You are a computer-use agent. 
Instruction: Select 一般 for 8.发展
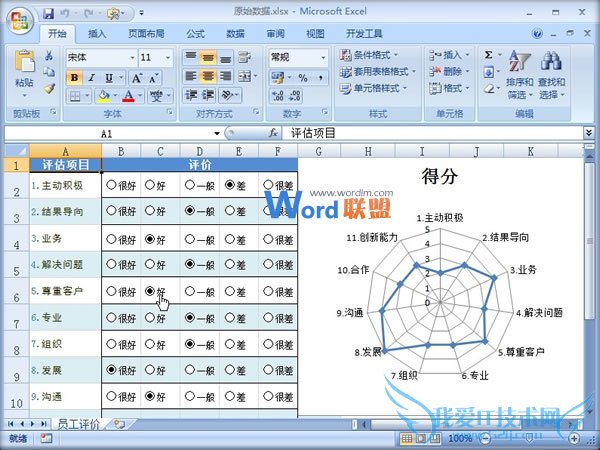190,370
